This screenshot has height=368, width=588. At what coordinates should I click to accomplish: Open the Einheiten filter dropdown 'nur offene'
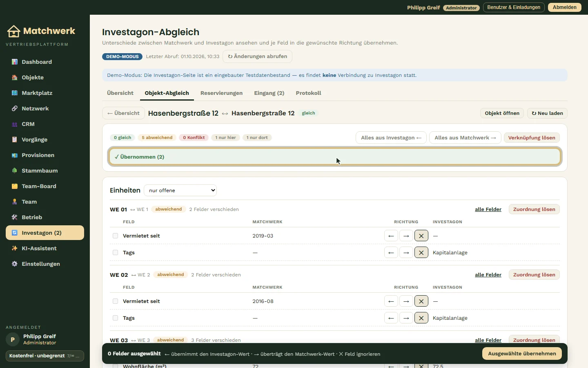(180, 191)
